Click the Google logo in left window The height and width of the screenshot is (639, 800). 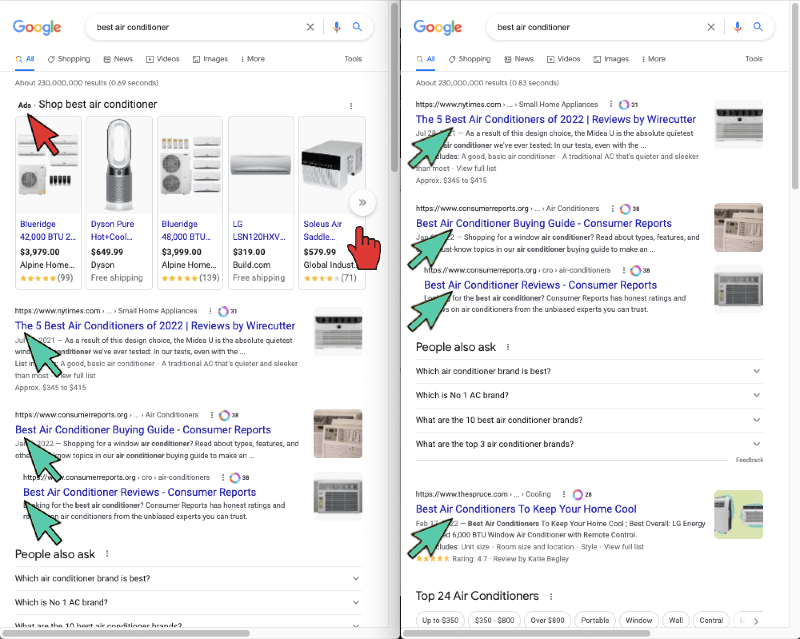[37, 27]
